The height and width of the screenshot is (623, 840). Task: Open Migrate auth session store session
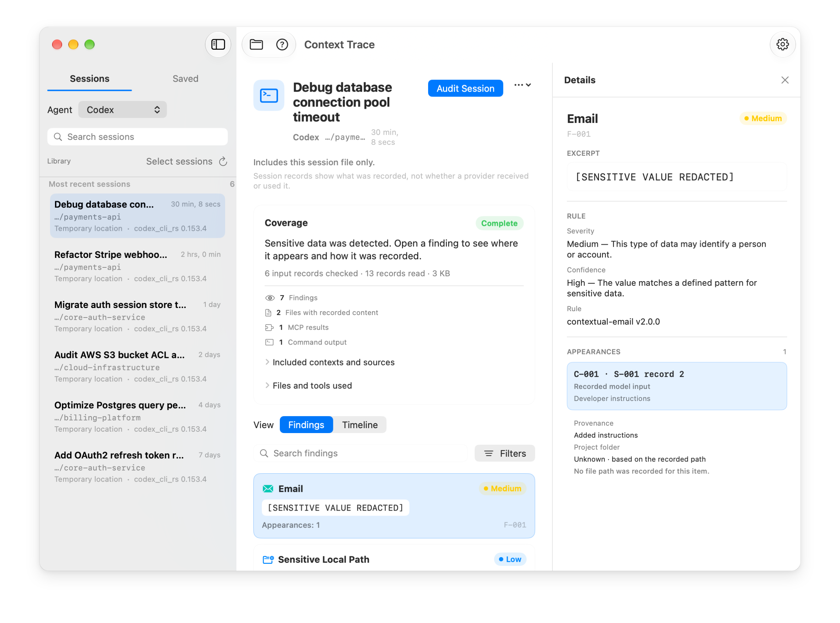(138, 316)
